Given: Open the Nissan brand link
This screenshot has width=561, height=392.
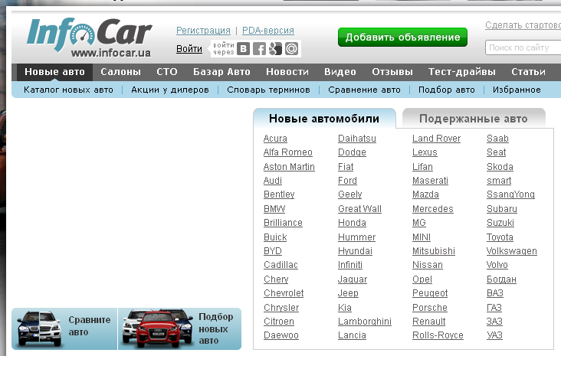Looking at the screenshot, I should (x=427, y=265).
